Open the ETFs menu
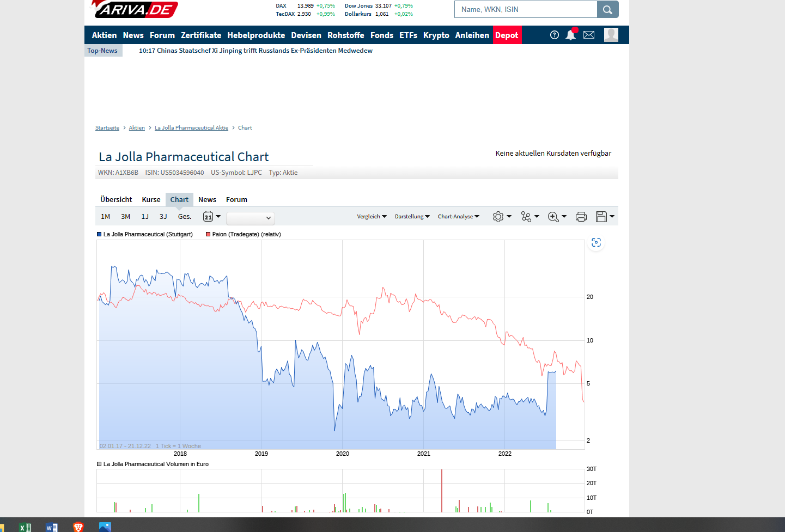785x532 pixels. pos(408,35)
